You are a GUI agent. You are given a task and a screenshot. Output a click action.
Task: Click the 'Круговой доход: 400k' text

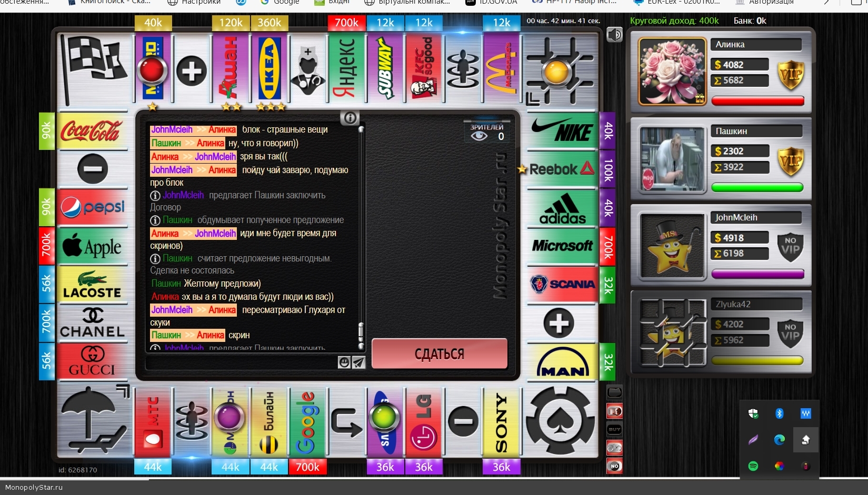(x=674, y=21)
